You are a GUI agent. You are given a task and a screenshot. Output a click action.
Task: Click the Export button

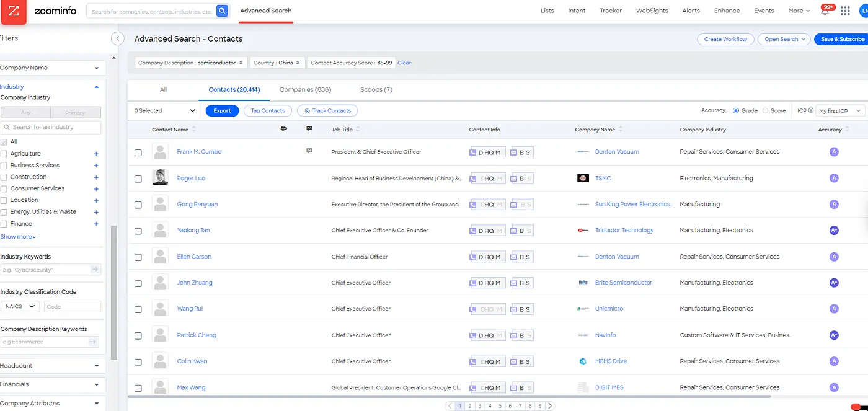(222, 110)
